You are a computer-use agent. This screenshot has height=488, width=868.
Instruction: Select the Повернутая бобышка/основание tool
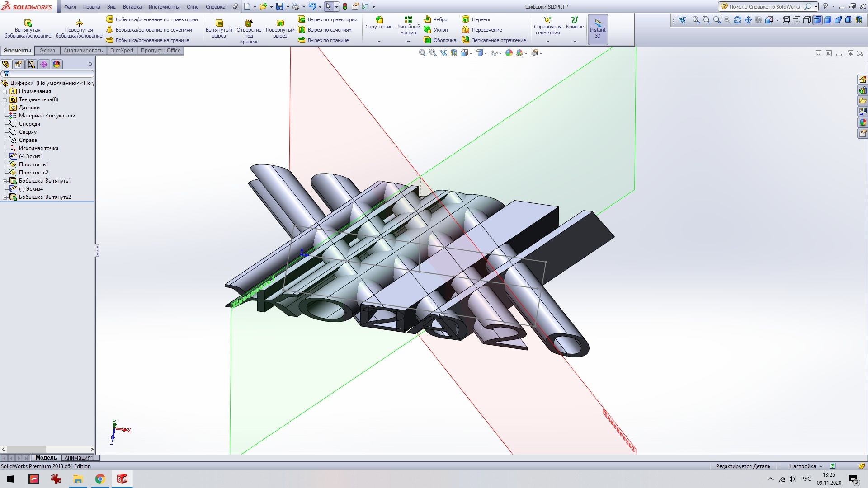(79, 28)
